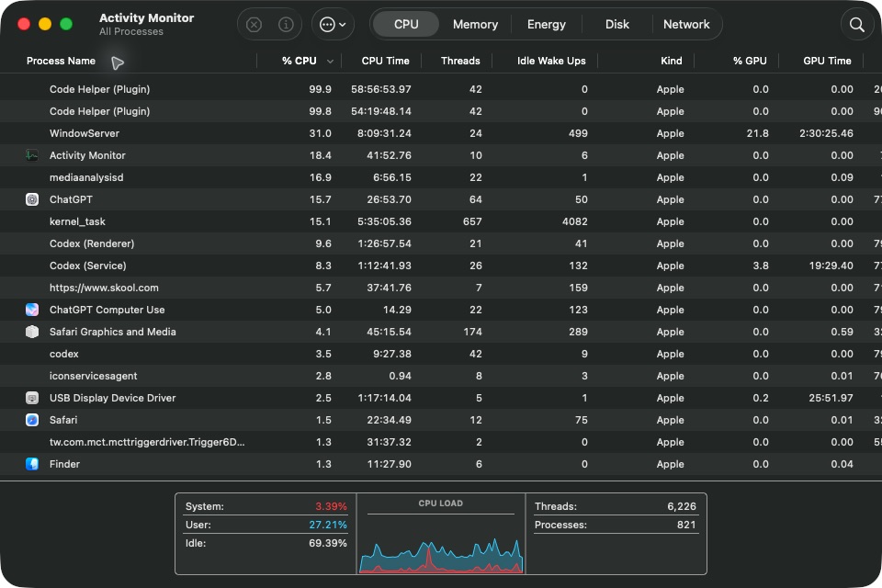Click the ChatGPT Computer Use icon

32,310
